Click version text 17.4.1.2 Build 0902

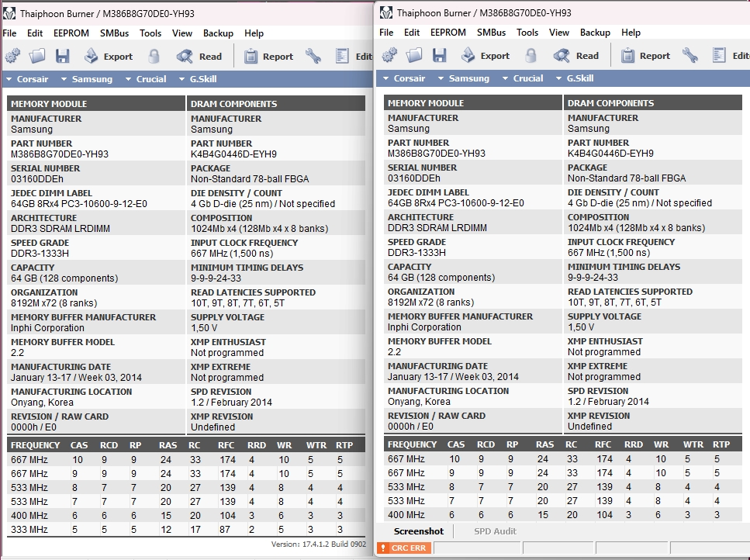319,544
